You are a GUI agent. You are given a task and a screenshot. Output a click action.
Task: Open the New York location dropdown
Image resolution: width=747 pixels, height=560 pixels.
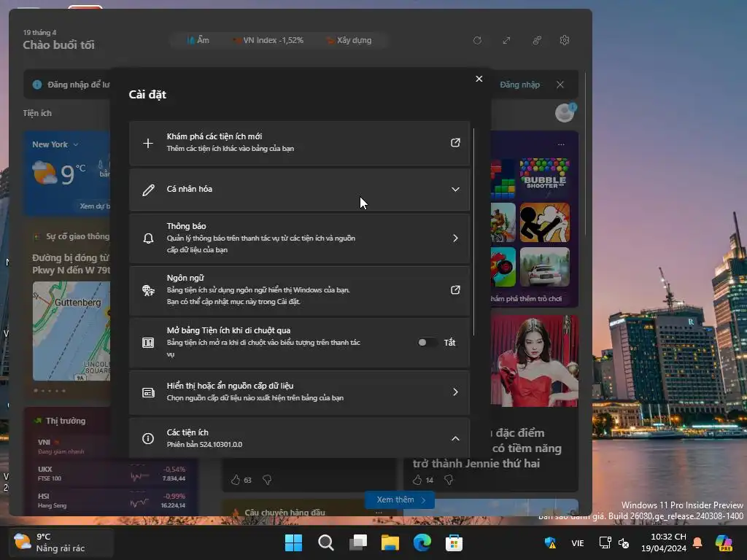(x=55, y=144)
